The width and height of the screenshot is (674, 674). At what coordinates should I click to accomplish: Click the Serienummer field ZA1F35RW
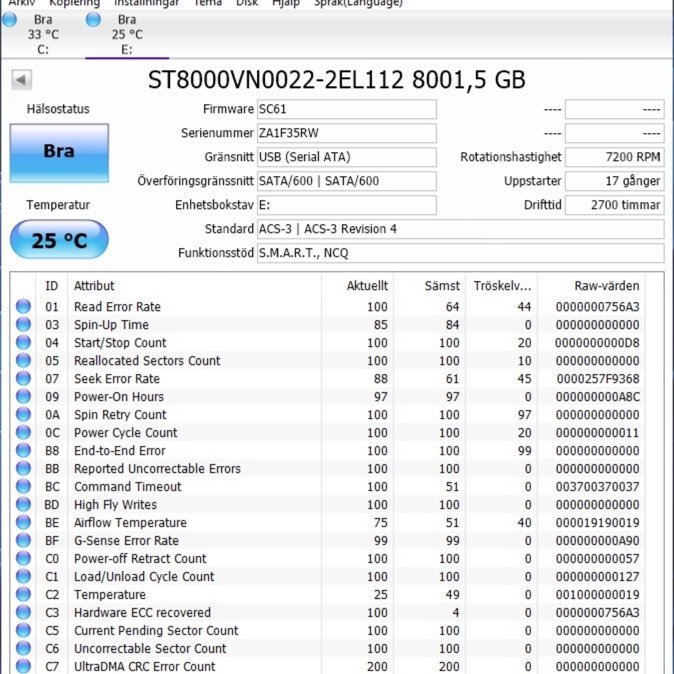[346, 133]
